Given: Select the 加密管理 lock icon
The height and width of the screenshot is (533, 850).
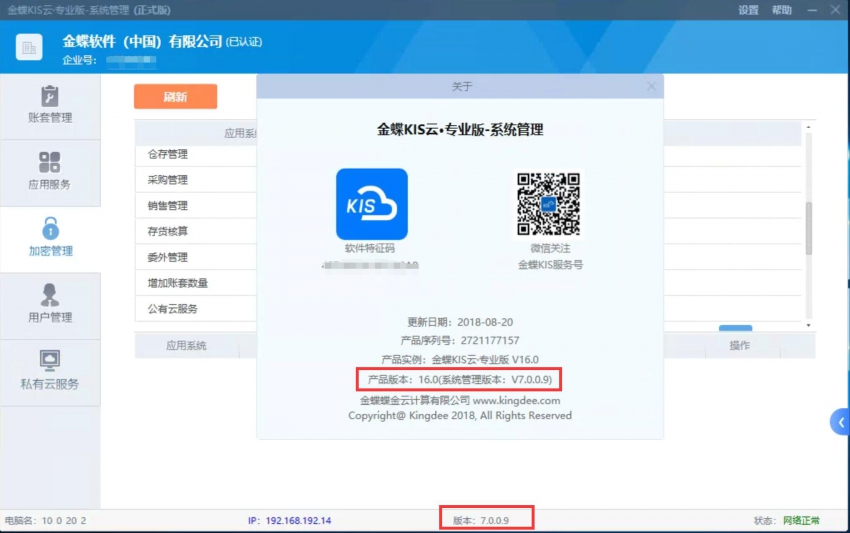Looking at the screenshot, I should click(x=50, y=227).
